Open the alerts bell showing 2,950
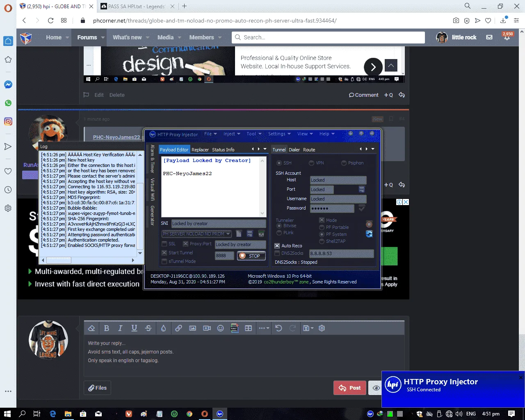This screenshot has height=420, width=525. tap(507, 37)
